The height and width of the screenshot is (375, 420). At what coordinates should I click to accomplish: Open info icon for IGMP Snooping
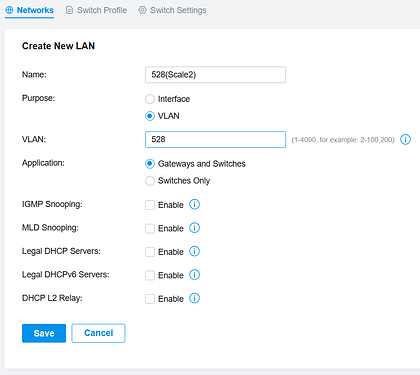tap(194, 204)
